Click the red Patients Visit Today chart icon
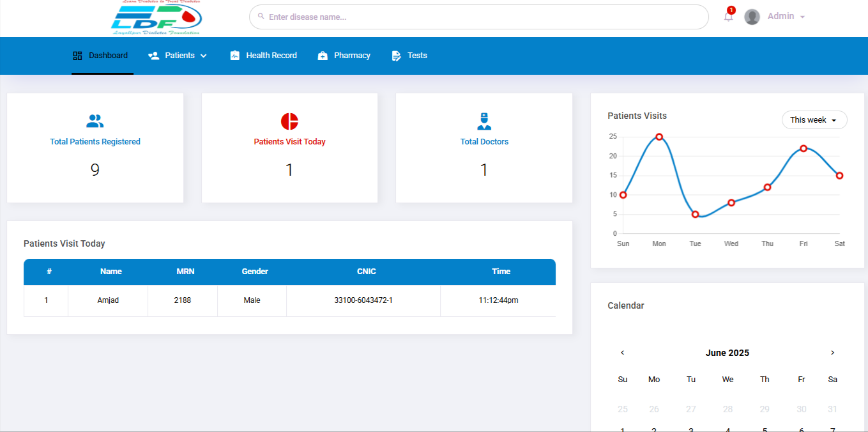 [289, 121]
